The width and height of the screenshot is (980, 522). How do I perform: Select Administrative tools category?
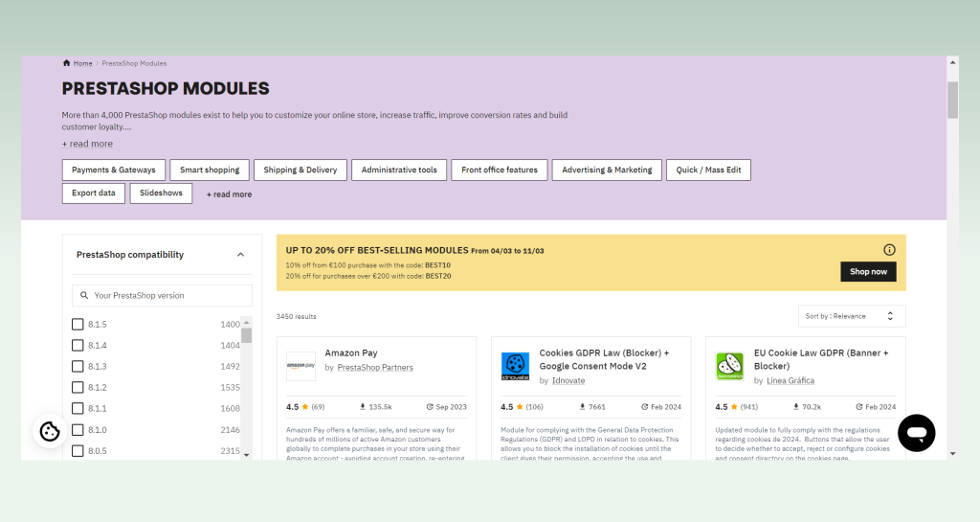(x=399, y=170)
